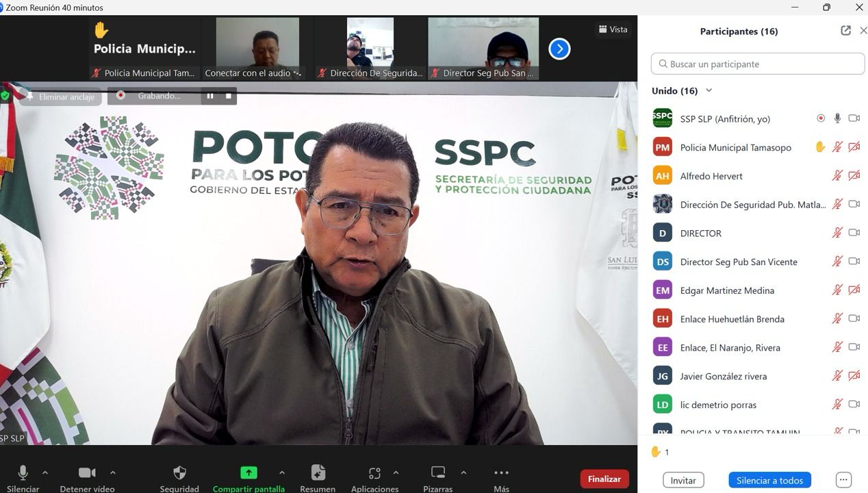Expand audio options arrow beside Silenciar

click(45, 472)
